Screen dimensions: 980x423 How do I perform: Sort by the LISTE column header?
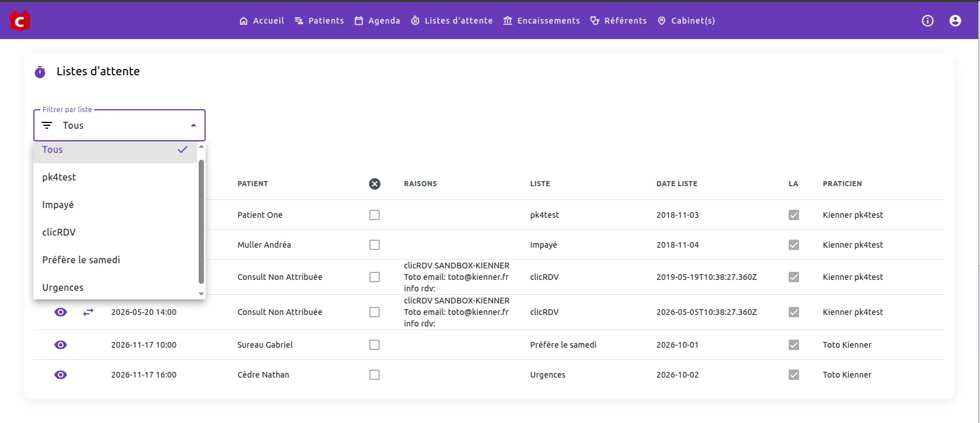(x=540, y=184)
